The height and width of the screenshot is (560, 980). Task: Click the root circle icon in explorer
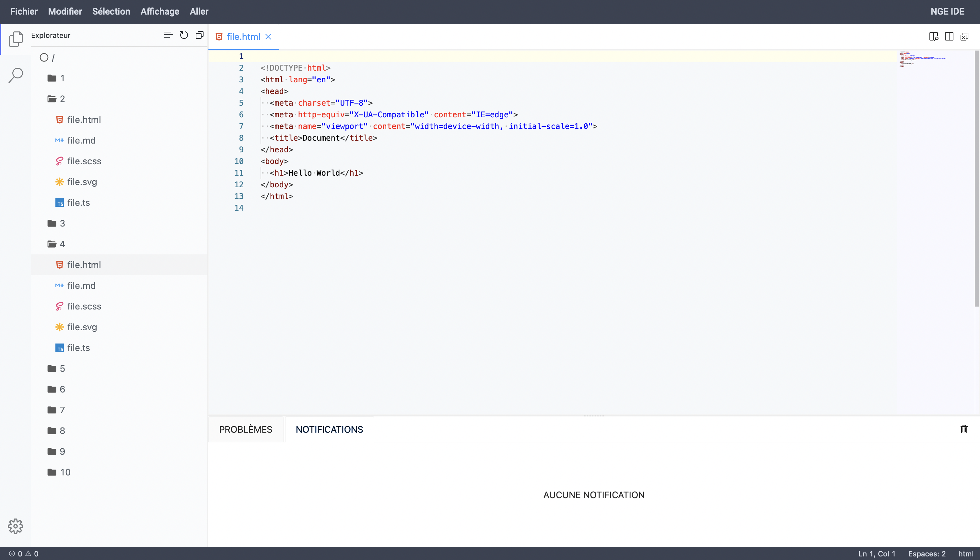(x=44, y=57)
